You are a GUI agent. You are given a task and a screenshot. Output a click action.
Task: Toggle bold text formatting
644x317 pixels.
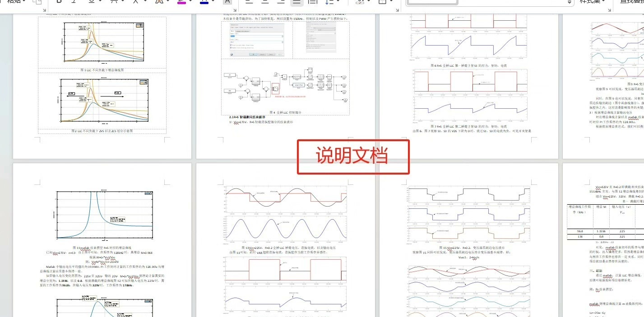point(59,2)
